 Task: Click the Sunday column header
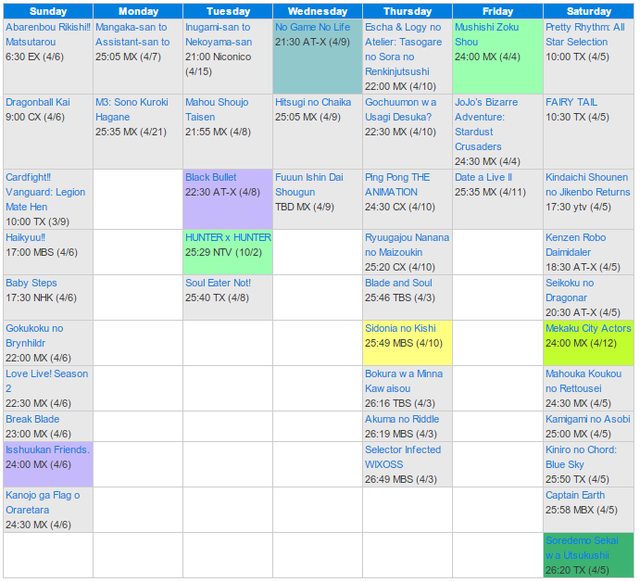click(x=48, y=11)
